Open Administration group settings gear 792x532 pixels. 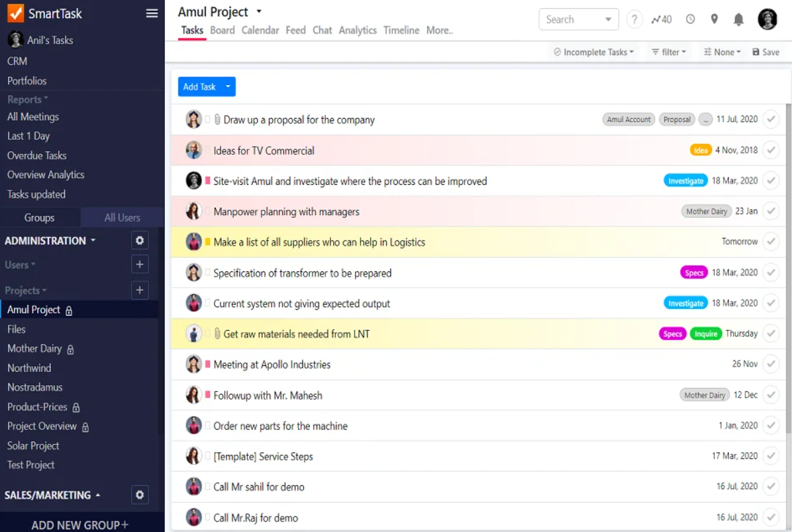pyautogui.click(x=139, y=241)
